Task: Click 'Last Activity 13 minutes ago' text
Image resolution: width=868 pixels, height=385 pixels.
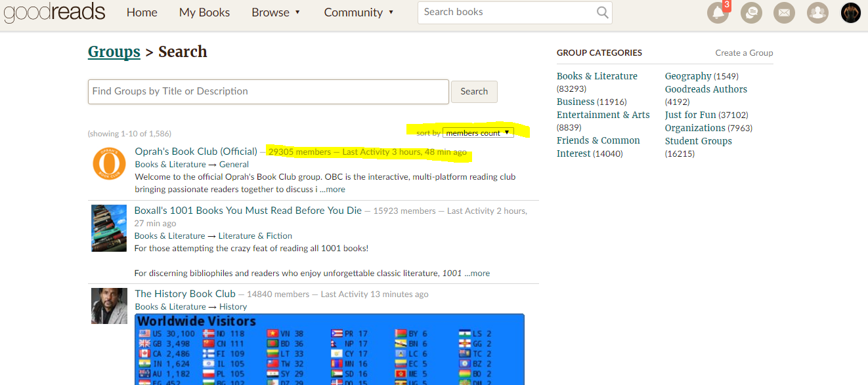Action: (x=374, y=294)
